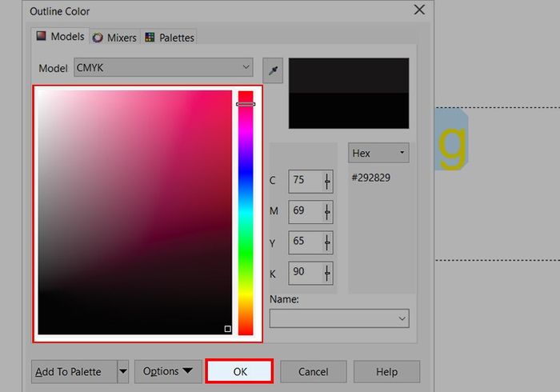560x392 pixels.
Task: Open the Models tab
Action: click(x=60, y=37)
